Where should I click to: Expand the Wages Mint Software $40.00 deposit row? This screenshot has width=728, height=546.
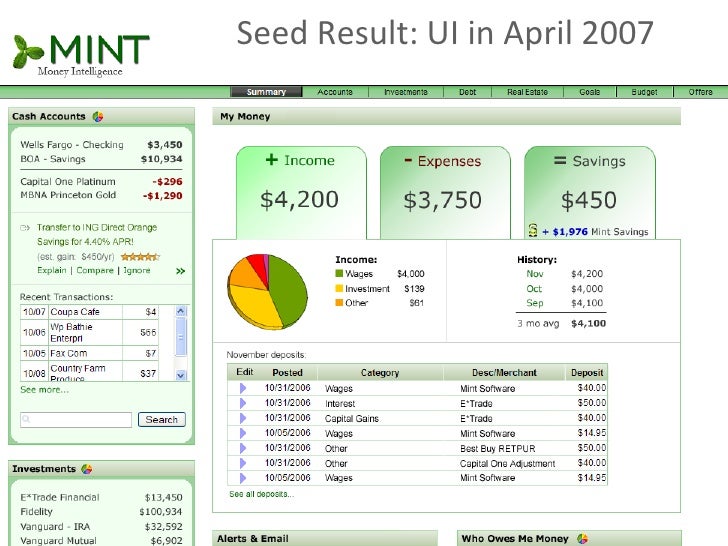coord(242,388)
